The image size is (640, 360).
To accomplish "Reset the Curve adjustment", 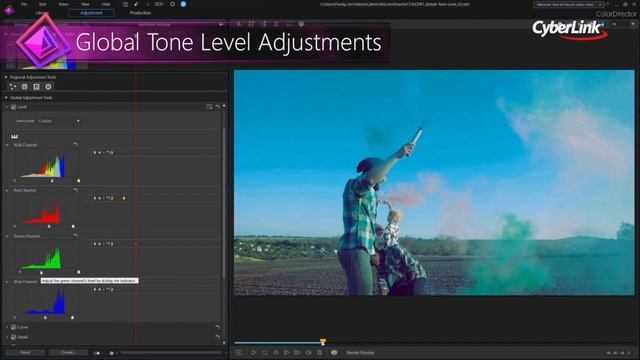I will pos(217,327).
